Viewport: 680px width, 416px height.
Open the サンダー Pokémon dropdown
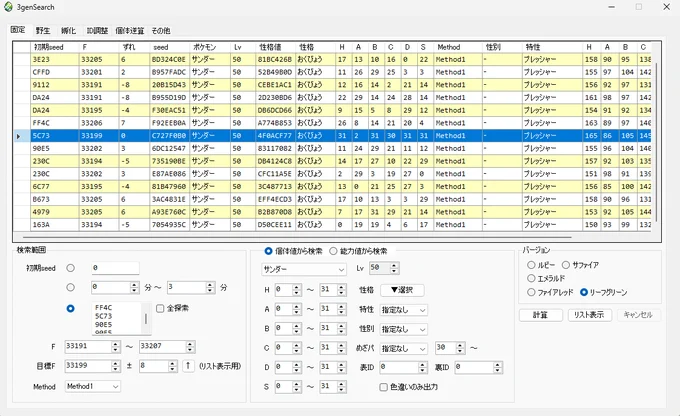[304, 269]
